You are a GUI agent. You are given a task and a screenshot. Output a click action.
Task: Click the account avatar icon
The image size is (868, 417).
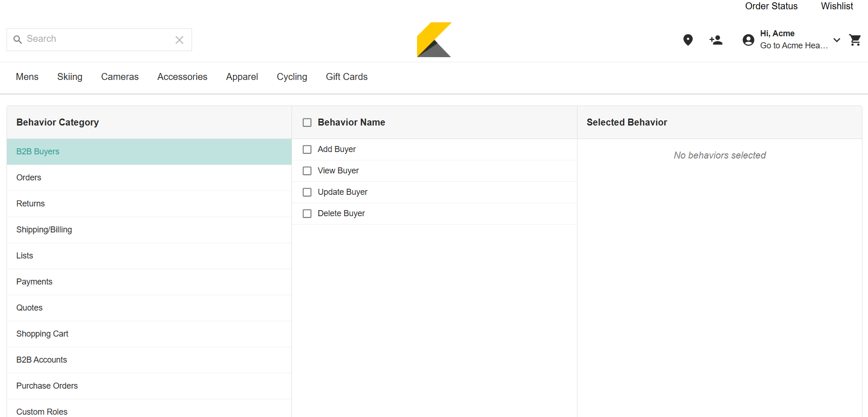[x=749, y=40]
